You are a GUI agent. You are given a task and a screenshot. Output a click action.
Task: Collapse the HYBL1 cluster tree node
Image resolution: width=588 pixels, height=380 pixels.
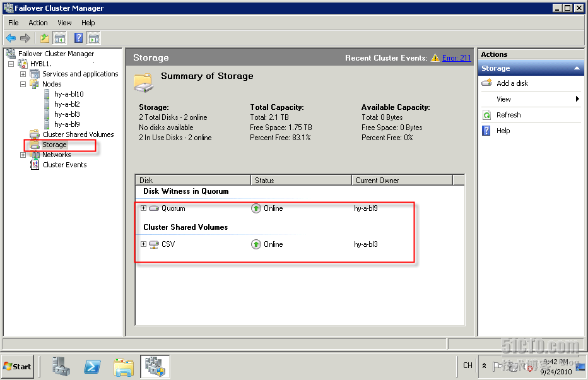11,64
